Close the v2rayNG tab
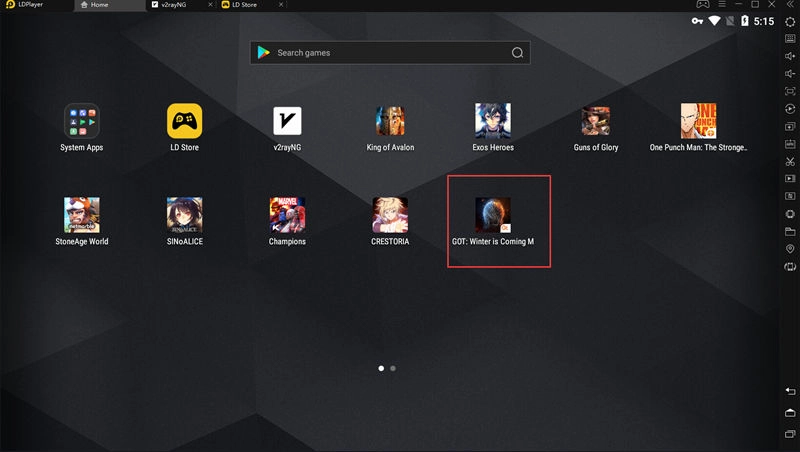The height and width of the screenshot is (452, 800). pos(211,5)
